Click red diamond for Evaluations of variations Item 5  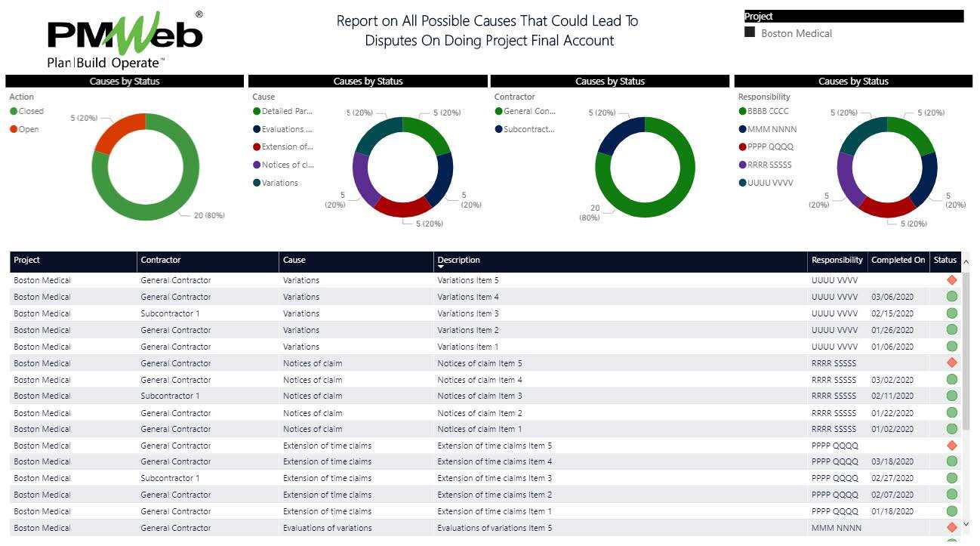pyautogui.click(x=951, y=528)
